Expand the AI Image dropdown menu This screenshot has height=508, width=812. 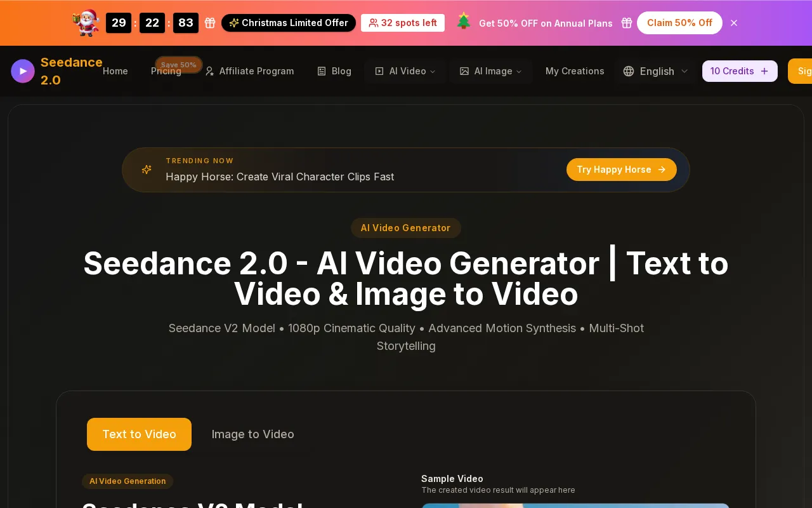tap(490, 71)
